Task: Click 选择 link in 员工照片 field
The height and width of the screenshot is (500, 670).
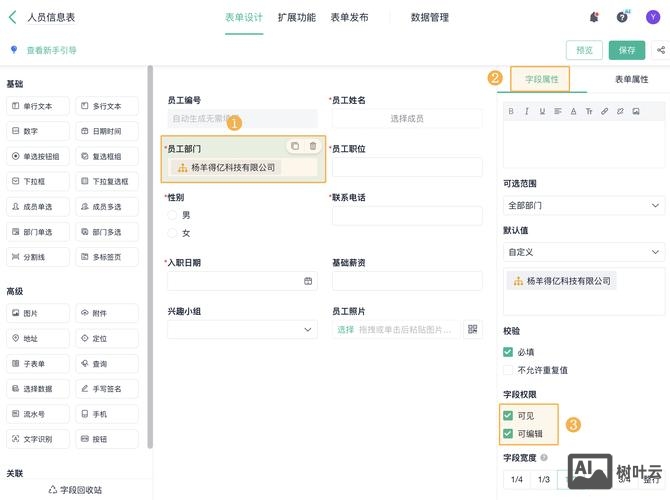Action: pos(346,329)
